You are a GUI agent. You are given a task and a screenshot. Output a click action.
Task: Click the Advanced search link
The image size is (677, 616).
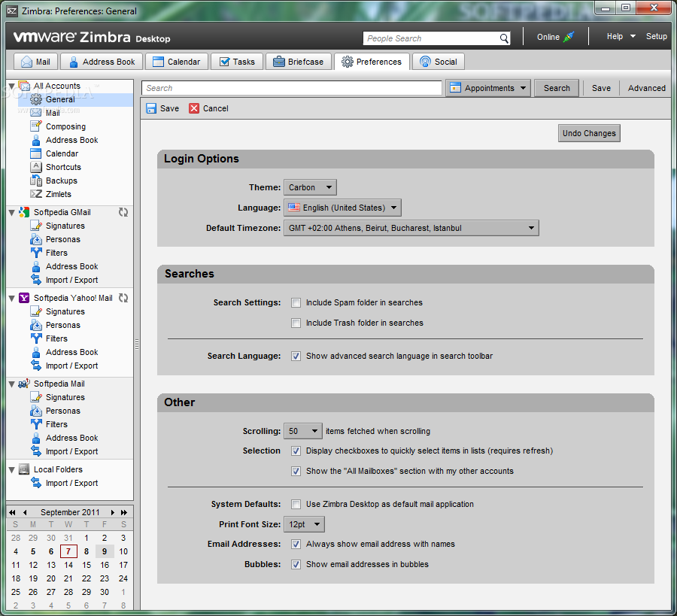click(646, 88)
